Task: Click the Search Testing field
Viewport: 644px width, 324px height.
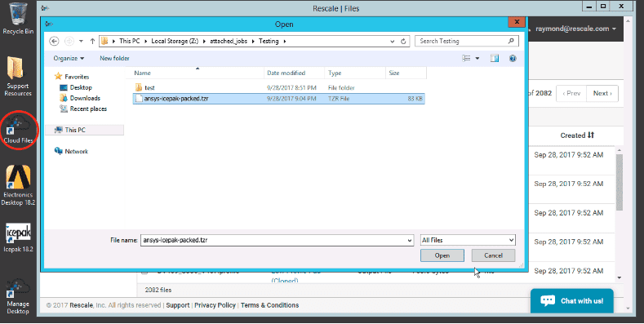Action: [x=467, y=41]
